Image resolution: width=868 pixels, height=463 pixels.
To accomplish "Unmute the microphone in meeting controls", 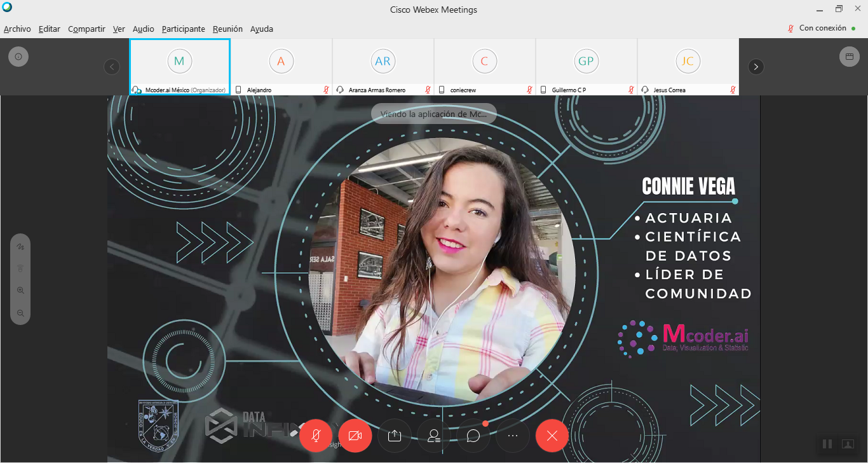I will (x=316, y=436).
